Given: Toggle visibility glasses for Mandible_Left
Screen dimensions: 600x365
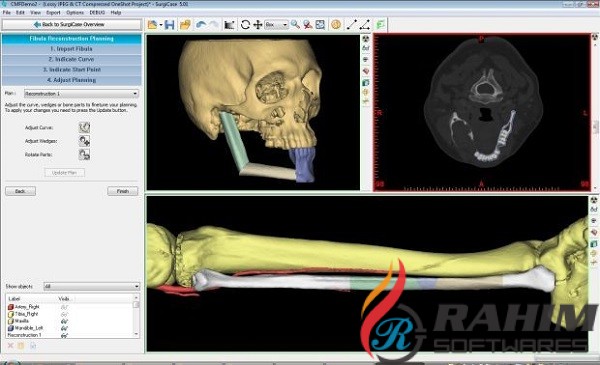Looking at the screenshot, I should [64, 328].
